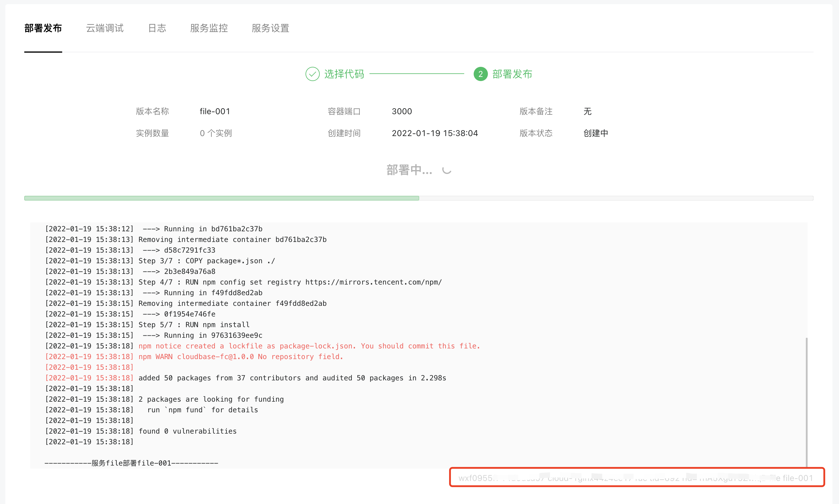Click the version name file-001 value
The image size is (839, 504).
point(215,112)
